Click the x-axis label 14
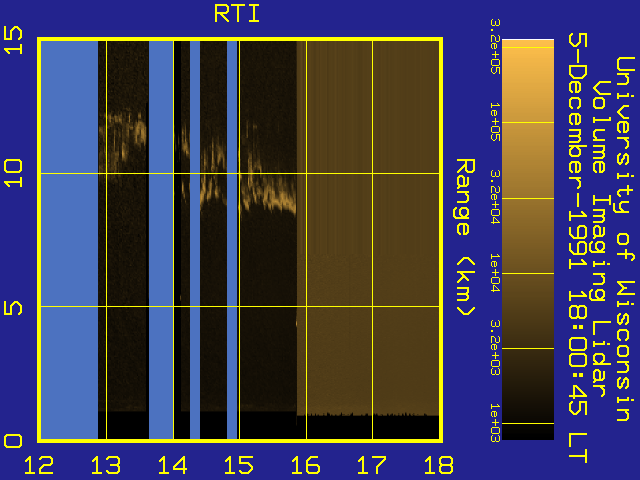This screenshot has height=480, width=640. (x=173, y=465)
